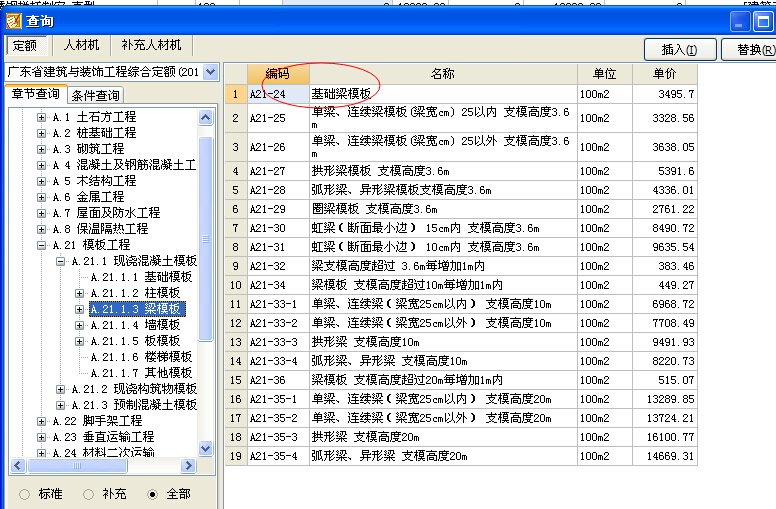Select code cell A21-35-4
This screenshot has width=776, height=509.
tap(278, 456)
